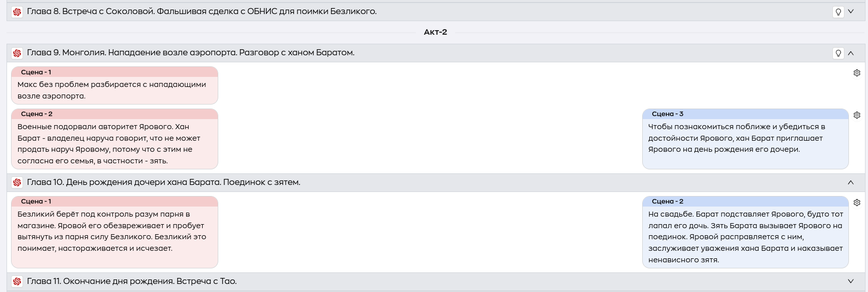Click the pink header of Глава 9 Сцена - 2
Image resolution: width=868 pixels, height=292 pixels.
point(114,114)
